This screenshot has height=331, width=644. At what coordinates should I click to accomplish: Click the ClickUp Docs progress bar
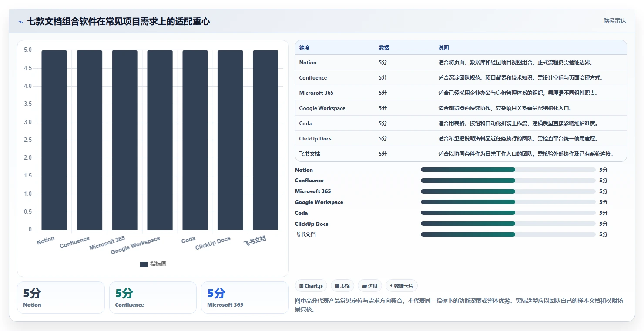508,224
